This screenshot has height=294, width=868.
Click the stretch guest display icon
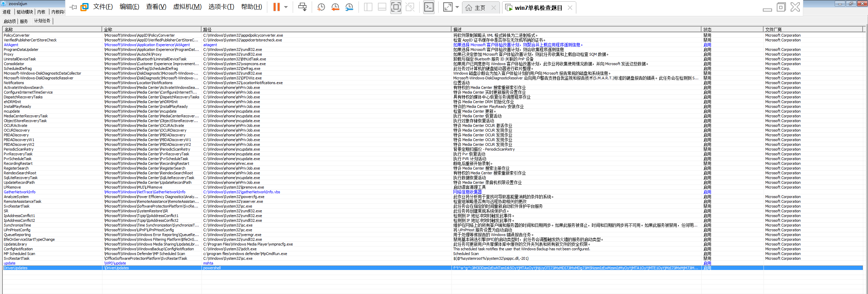pyautogui.click(x=448, y=7)
